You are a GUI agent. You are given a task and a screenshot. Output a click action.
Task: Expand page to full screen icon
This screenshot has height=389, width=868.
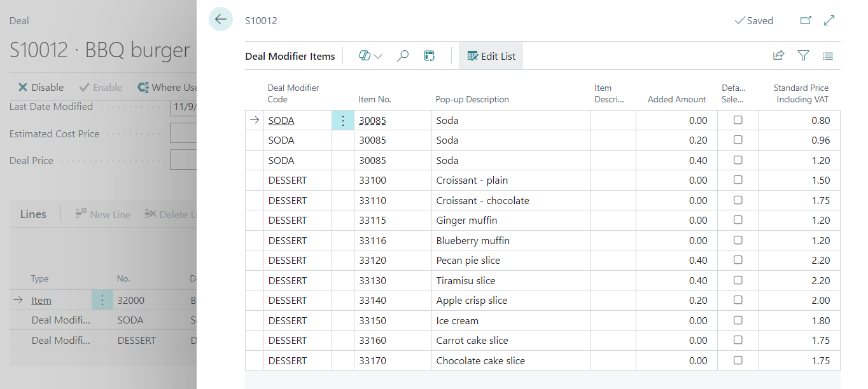pyautogui.click(x=829, y=20)
